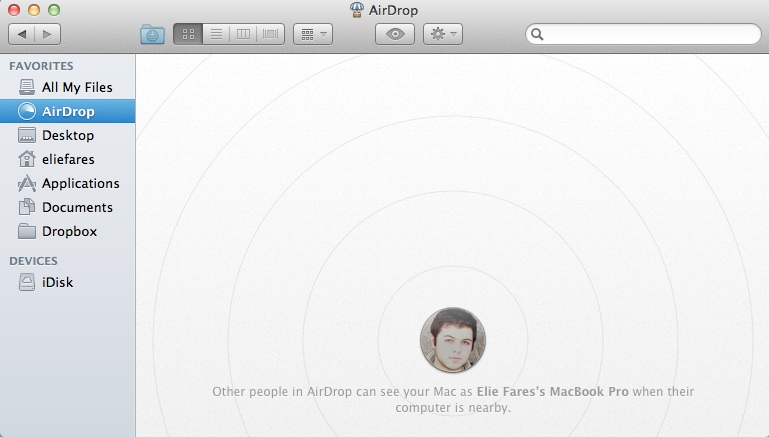This screenshot has height=437, width=769.
Task: Click the blue folder icon in toolbar
Action: click(x=152, y=34)
